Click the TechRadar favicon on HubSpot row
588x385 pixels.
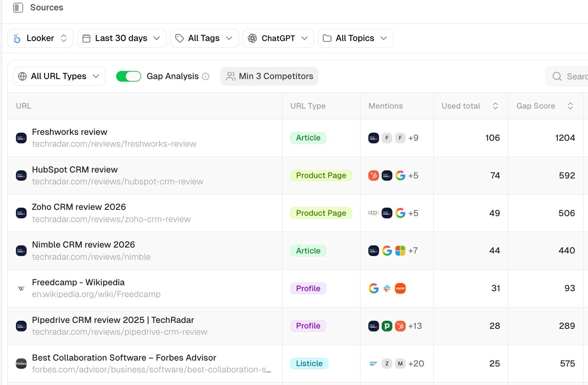21,176
